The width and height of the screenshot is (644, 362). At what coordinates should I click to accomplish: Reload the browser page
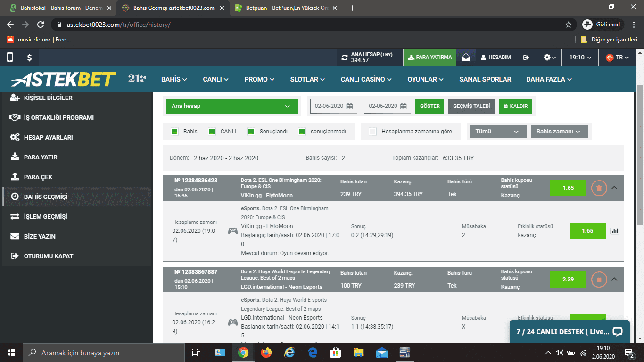[41, 25]
